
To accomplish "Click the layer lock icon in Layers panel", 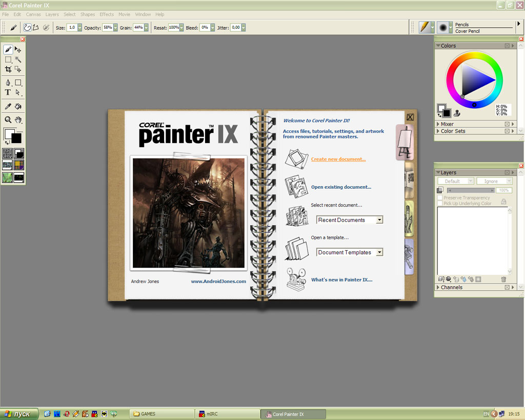I will [x=503, y=202].
